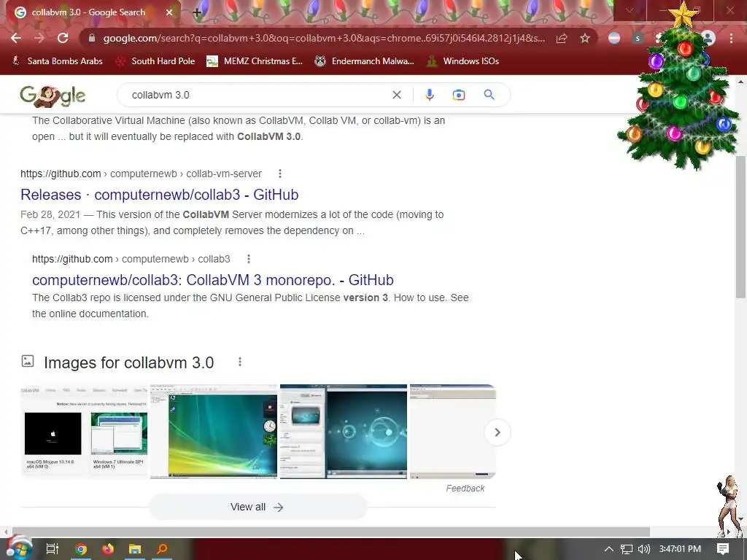This screenshot has width=747, height=560.
Task: Click the search box containing collabvm 3.0
Action: 258,95
